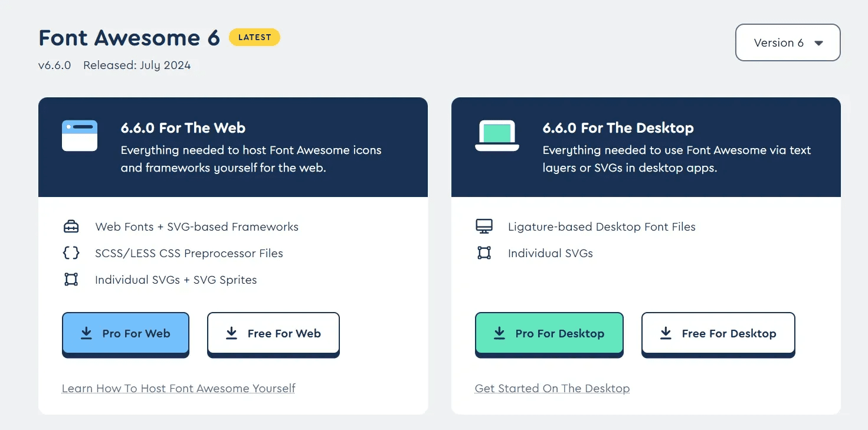This screenshot has height=430, width=868.
Task: Select the briefcase icon beside Web Fonts
Action: click(71, 227)
